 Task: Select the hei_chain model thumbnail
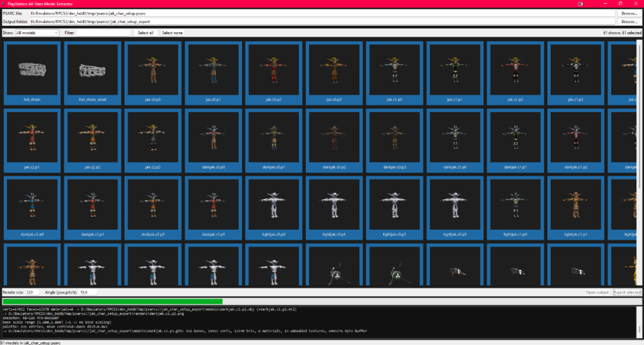point(32,73)
